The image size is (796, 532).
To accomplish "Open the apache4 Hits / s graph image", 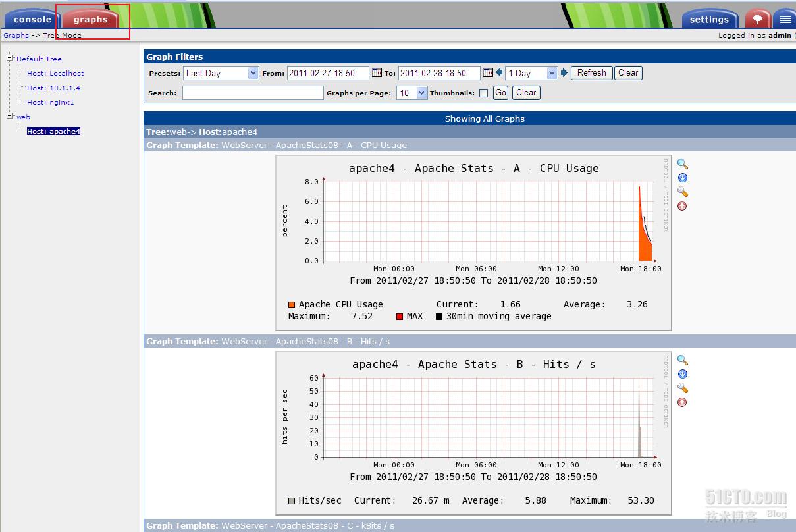I will click(473, 433).
